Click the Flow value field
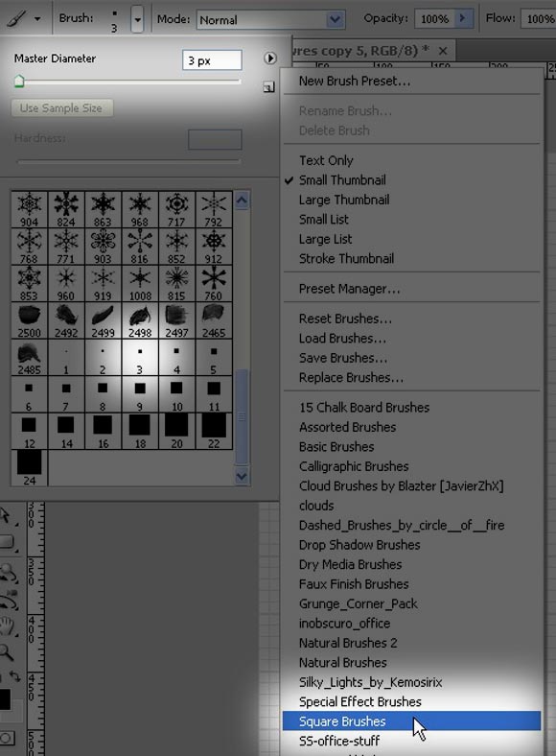Screen dimensions: 556x756 point(539,19)
